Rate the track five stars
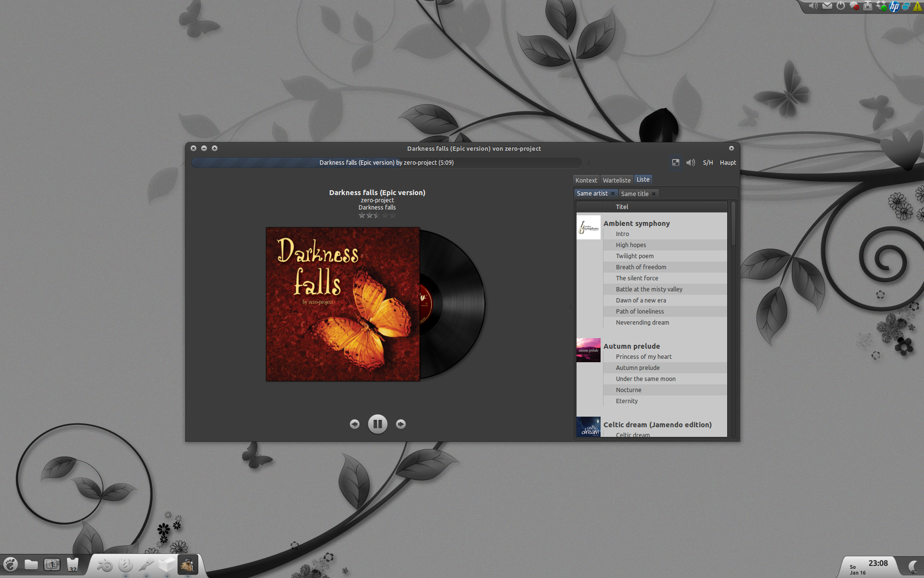The width and height of the screenshot is (924, 578). pyautogui.click(x=393, y=215)
